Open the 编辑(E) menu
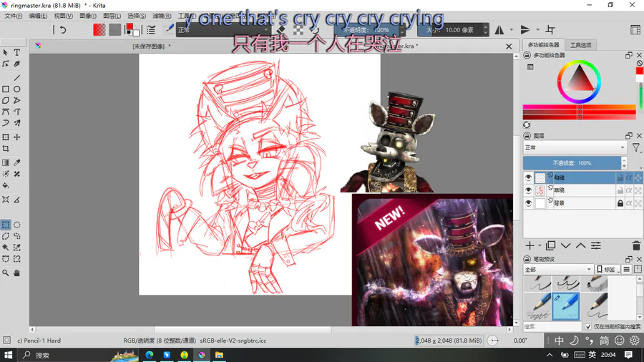This screenshot has width=644, height=362. [x=38, y=16]
